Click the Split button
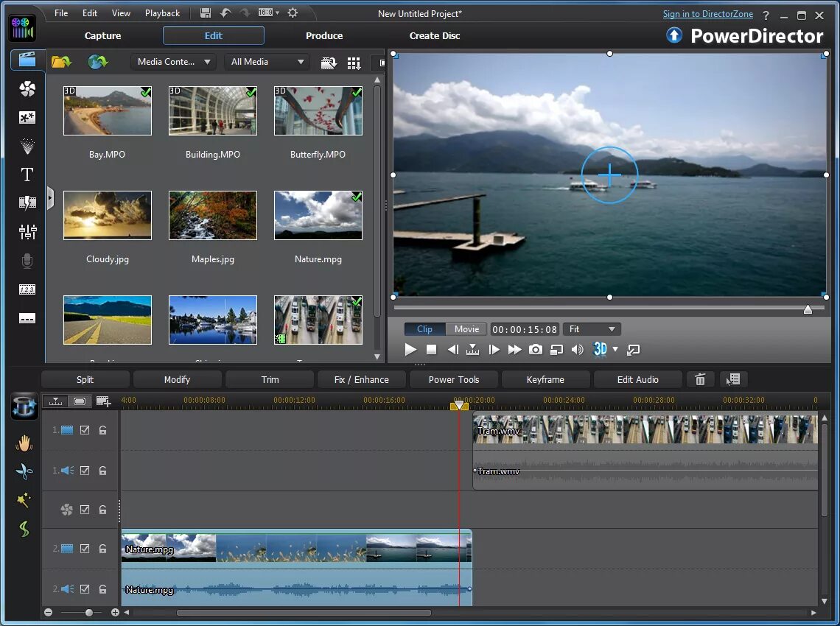Viewport: 840px width, 626px height. click(x=85, y=380)
